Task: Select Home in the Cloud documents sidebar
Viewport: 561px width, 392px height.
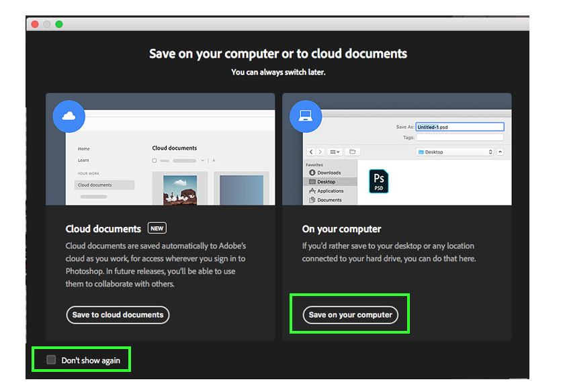Action: point(85,149)
